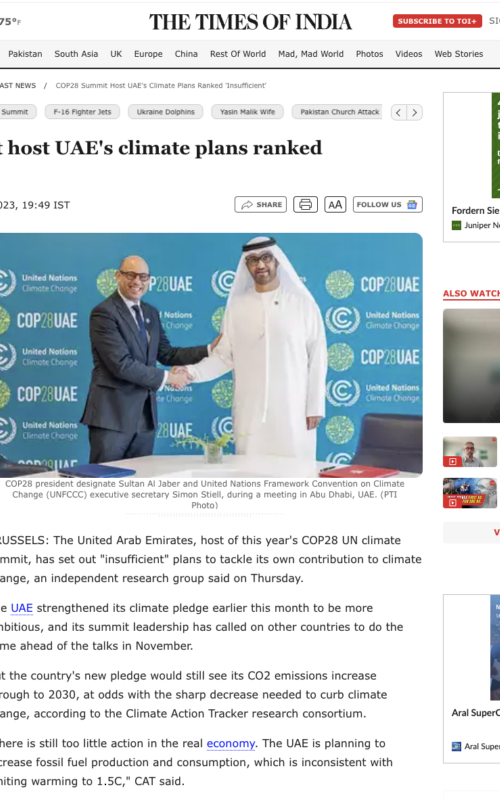This screenshot has width=500, height=800.
Task: Open the AA font size control
Action: (x=335, y=205)
